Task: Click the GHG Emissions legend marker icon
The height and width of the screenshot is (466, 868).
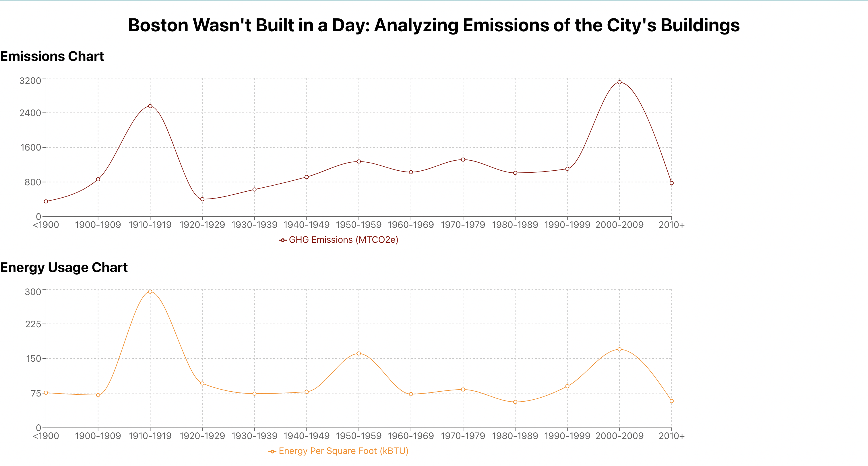Action: 283,240
